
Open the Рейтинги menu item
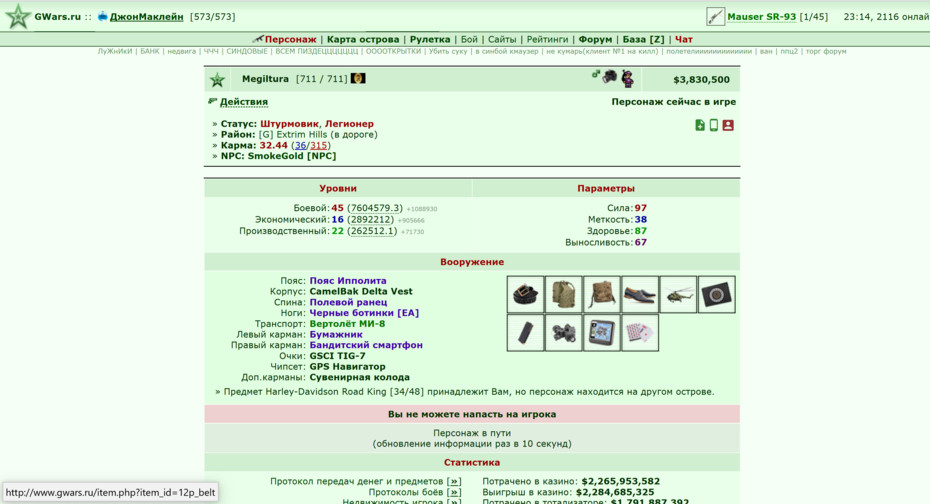pos(547,39)
